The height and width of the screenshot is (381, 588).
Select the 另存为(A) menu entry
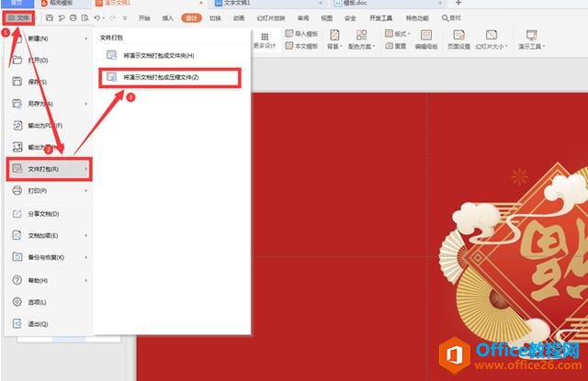(49, 104)
